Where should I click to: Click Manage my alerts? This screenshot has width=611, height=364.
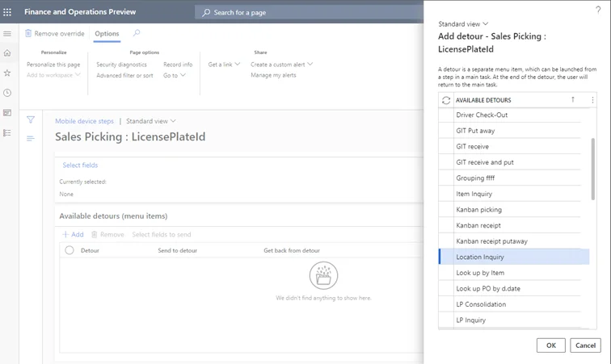(273, 75)
